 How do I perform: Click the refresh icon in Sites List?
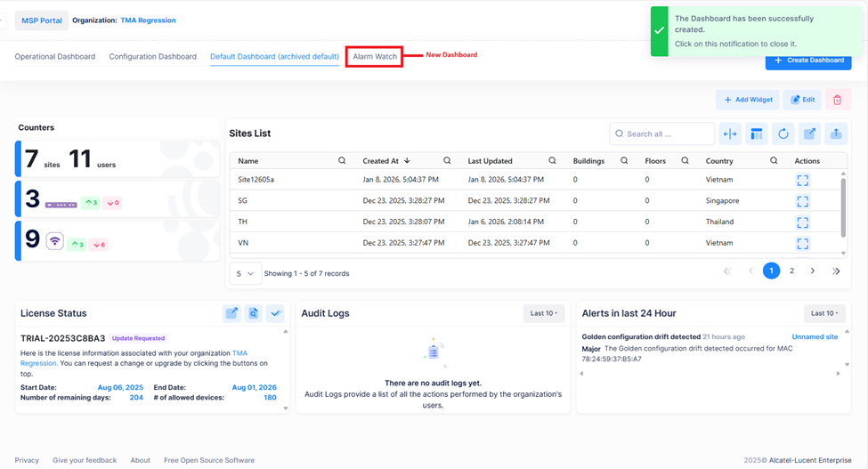tap(783, 134)
